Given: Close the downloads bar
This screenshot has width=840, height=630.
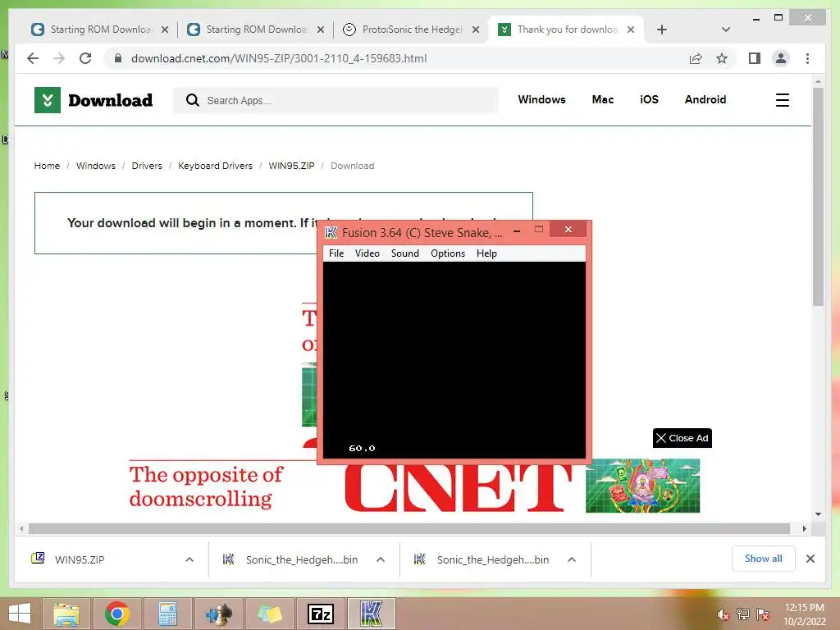Looking at the screenshot, I should [810, 559].
